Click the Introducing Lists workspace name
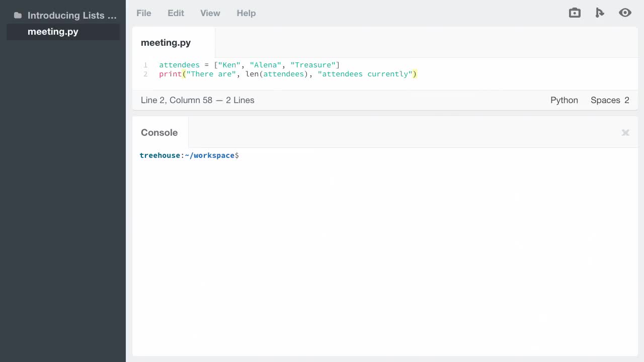644x362 pixels. 72,15
